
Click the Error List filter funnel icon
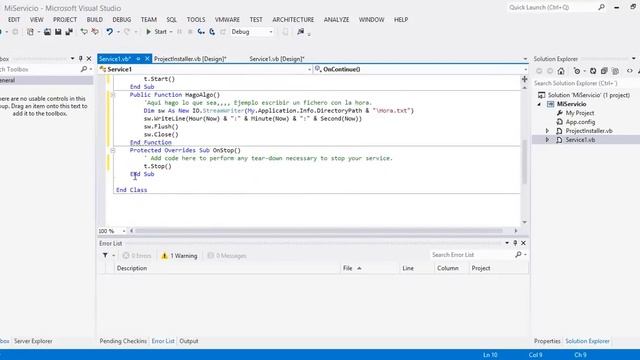[x=105, y=256]
